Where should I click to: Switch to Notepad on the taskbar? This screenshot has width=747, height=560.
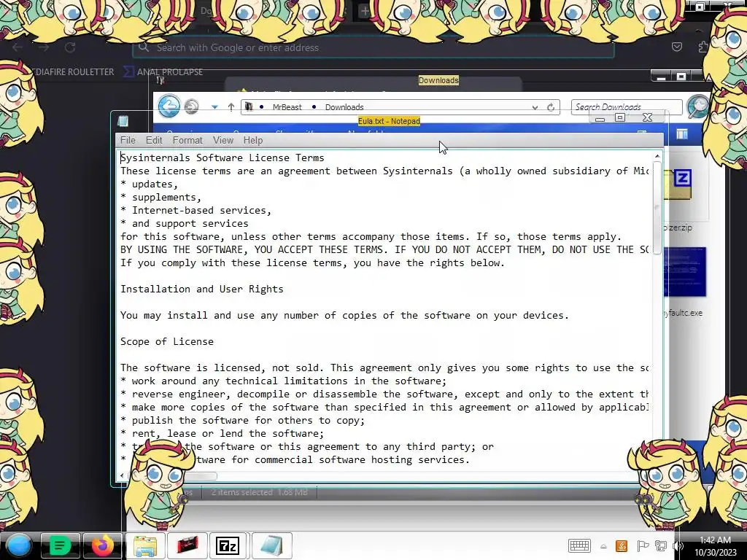(x=271, y=545)
